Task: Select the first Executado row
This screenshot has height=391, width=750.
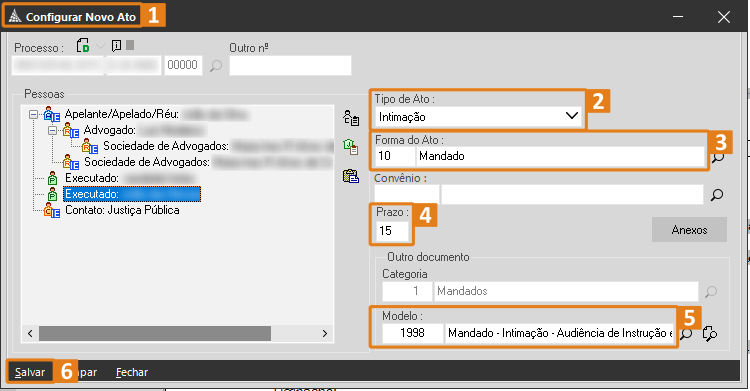Action: tap(131, 178)
